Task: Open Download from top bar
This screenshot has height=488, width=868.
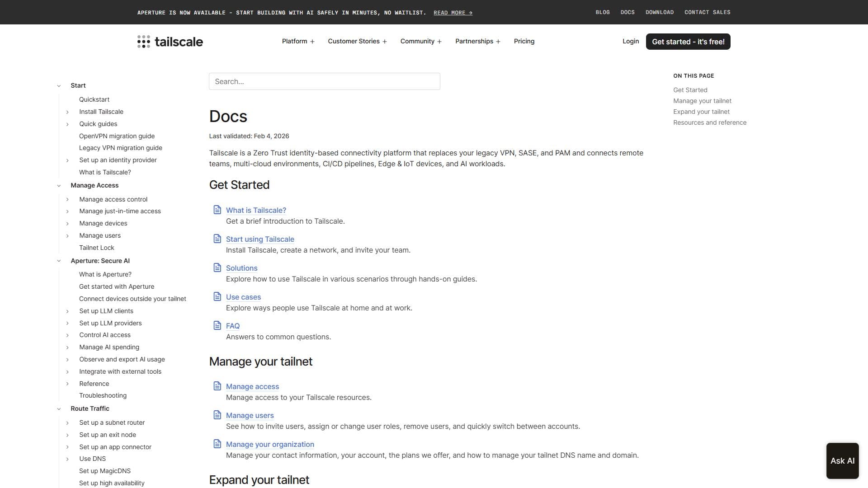Action: point(660,12)
